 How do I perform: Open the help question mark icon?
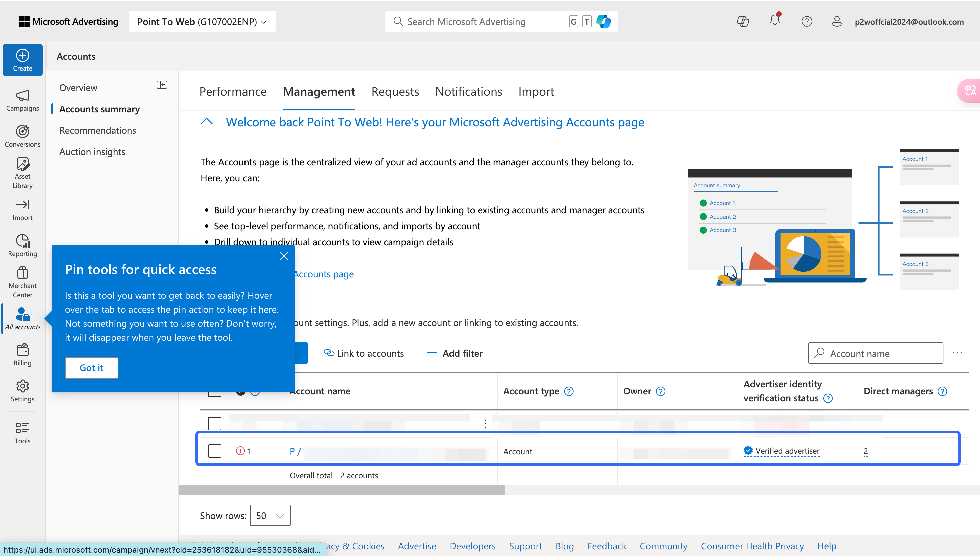pos(807,21)
